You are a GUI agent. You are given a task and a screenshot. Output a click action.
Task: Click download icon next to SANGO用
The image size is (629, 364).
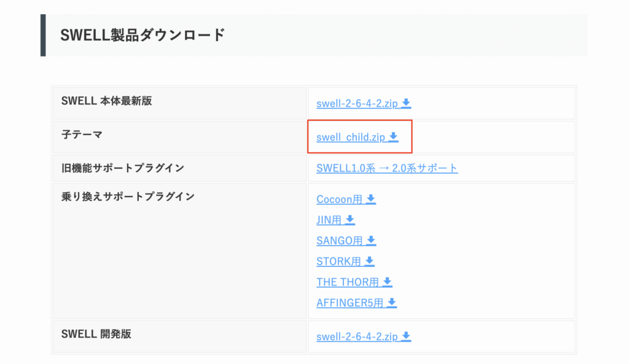tap(371, 241)
